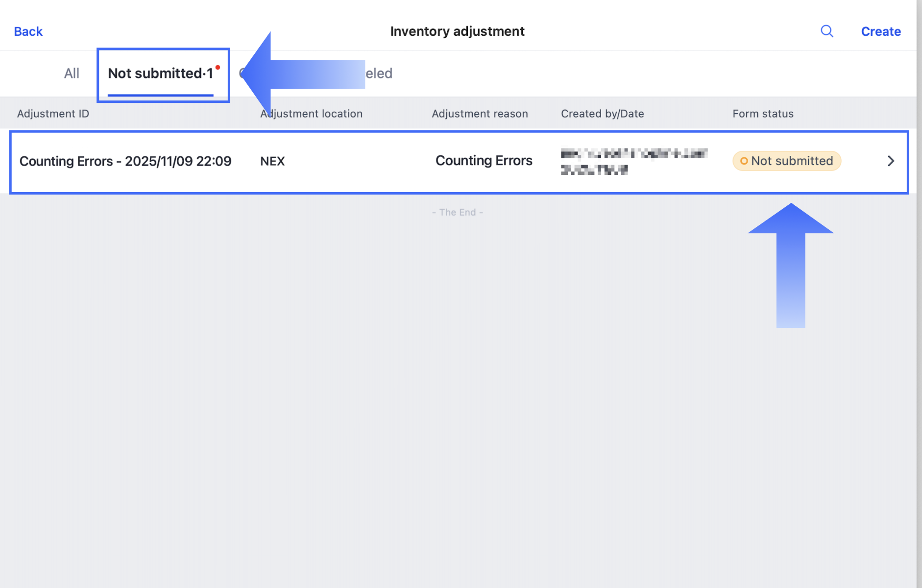The image size is (922, 588).
Task: Open the row's right chevron arrow
Action: (x=891, y=161)
